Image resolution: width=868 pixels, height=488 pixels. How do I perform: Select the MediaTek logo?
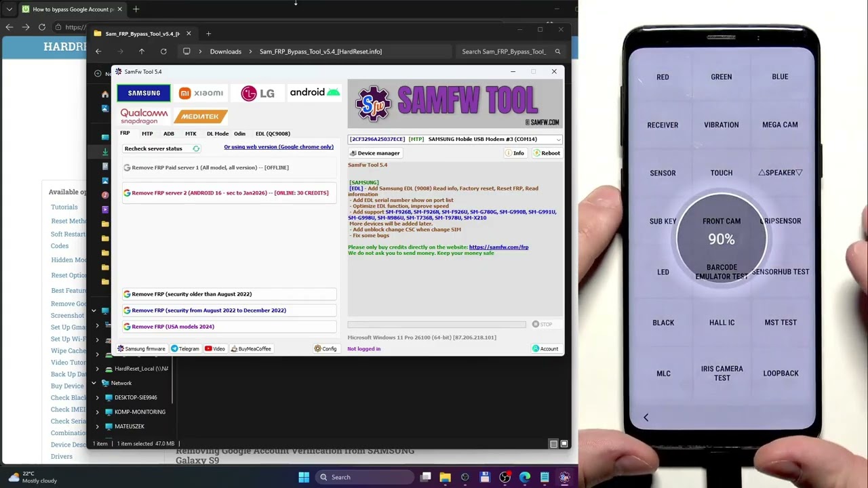click(x=201, y=117)
